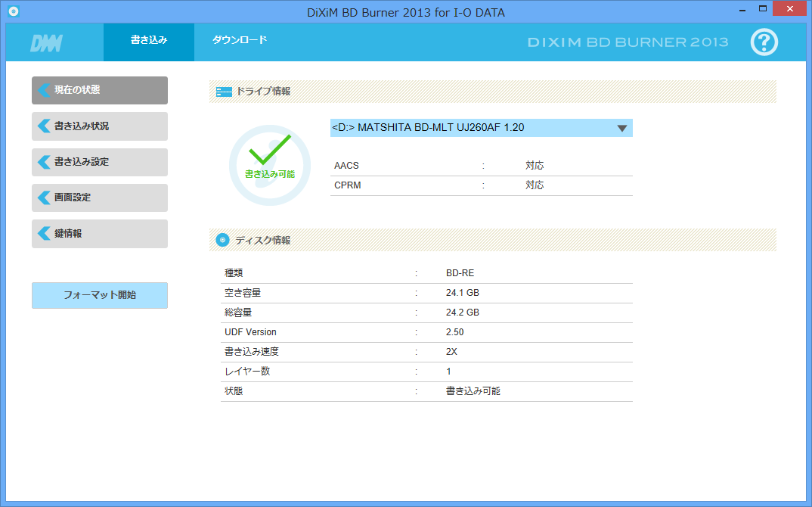This screenshot has height=507, width=812.
Task: Click the フォーマット開始 button
Action: coord(100,295)
